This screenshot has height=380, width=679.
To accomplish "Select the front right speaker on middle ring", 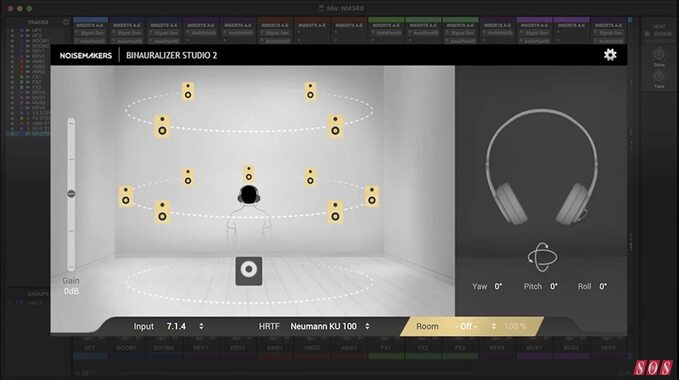I will (x=310, y=177).
